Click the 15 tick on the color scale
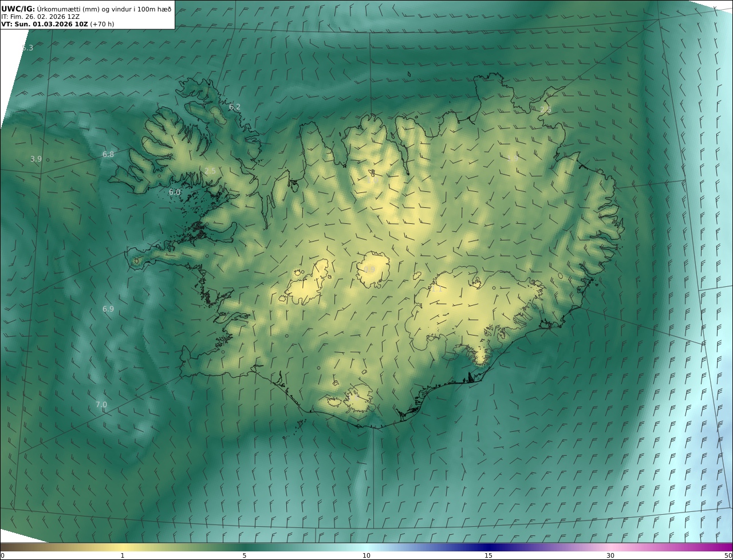The height and width of the screenshot is (560, 733). tap(488, 555)
